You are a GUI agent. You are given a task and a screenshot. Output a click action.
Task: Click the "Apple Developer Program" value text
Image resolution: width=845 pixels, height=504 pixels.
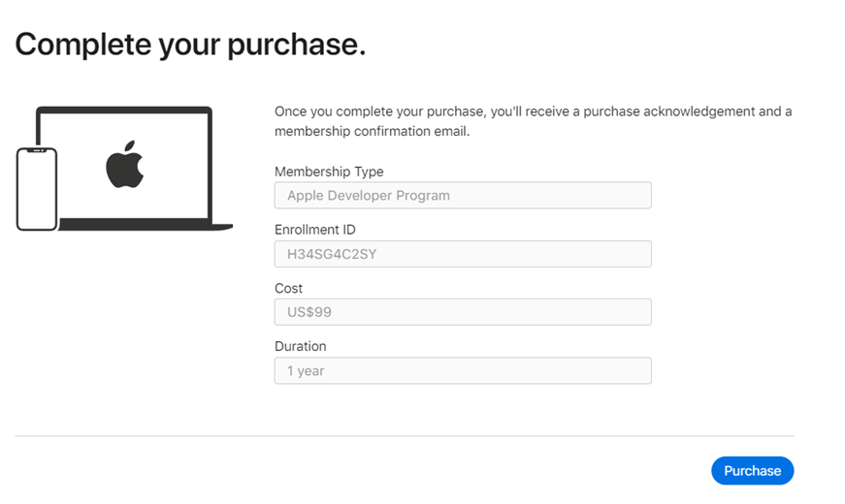369,196
